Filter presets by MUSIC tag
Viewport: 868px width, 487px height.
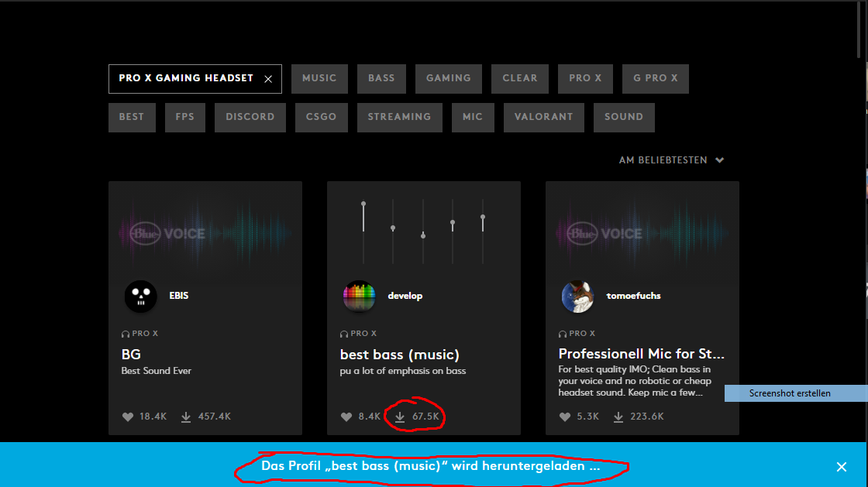click(x=319, y=78)
